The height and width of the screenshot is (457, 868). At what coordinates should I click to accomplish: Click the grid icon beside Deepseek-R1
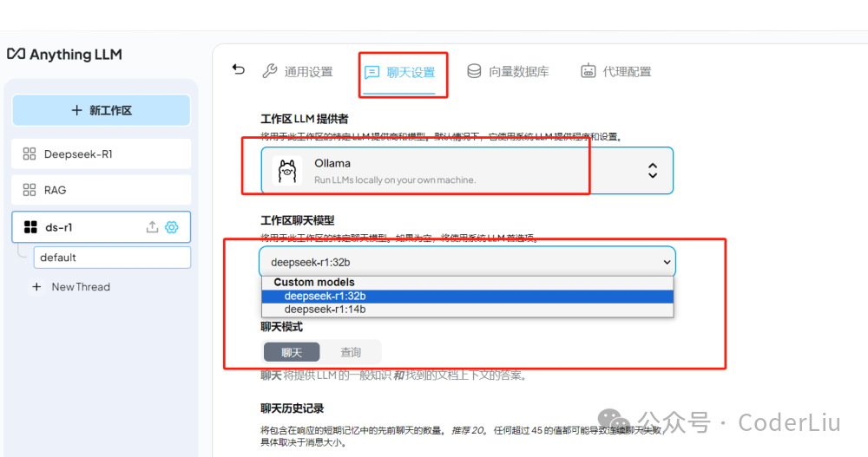pyautogui.click(x=30, y=153)
